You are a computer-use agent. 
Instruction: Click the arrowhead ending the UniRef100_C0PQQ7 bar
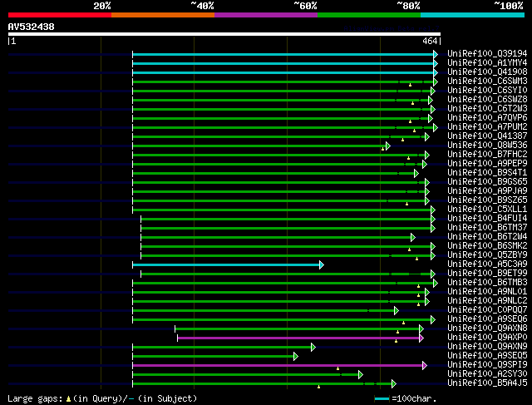tap(397, 310)
